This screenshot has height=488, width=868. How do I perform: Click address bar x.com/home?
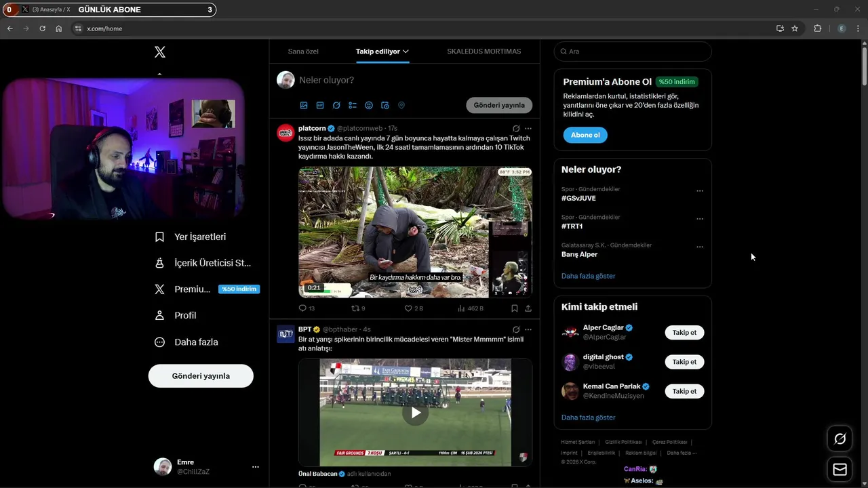point(104,28)
